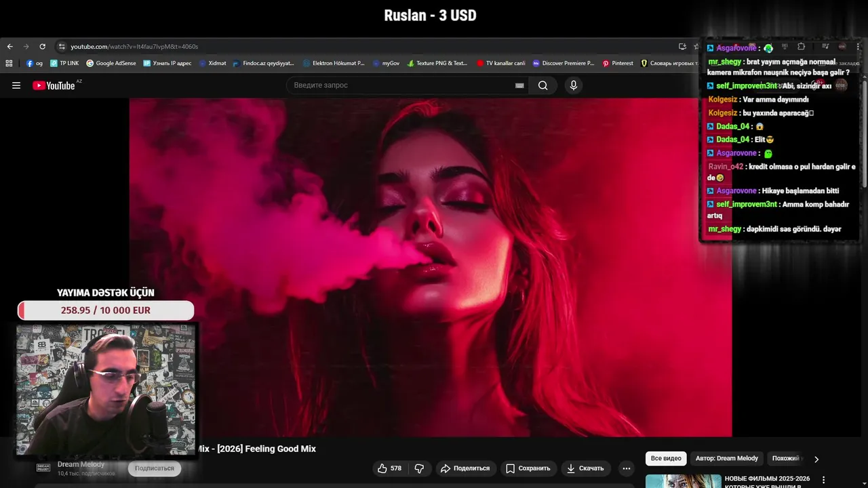The width and height of the screenshot is (868, 488).
Task: Open the TV kanallar canli bookmark
Action: [501, 63]
